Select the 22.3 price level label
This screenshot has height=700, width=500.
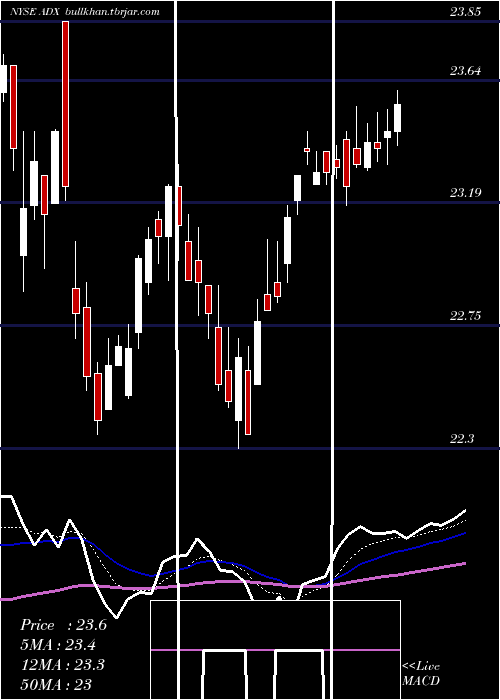click(x=462, y=439)
